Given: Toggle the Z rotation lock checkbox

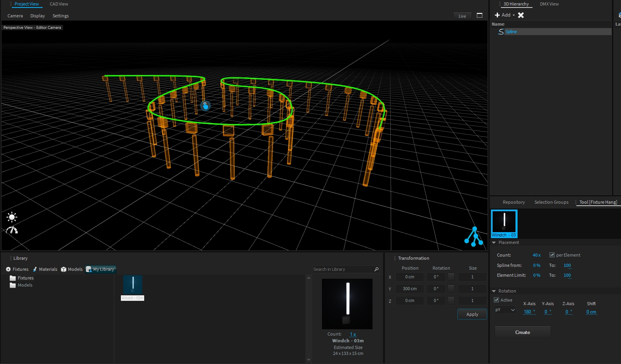Looking at the screenshot, I should pos(451,300).
